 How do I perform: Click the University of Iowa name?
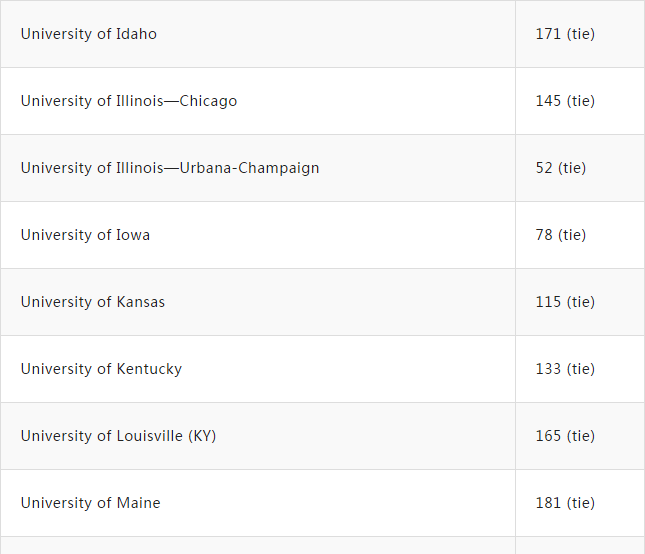pos(86,235)
